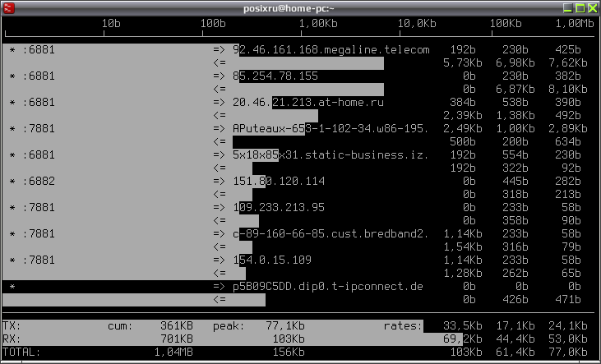Screen dimensions: 601x364
Task: Click the RX: label
Action: 12,339
